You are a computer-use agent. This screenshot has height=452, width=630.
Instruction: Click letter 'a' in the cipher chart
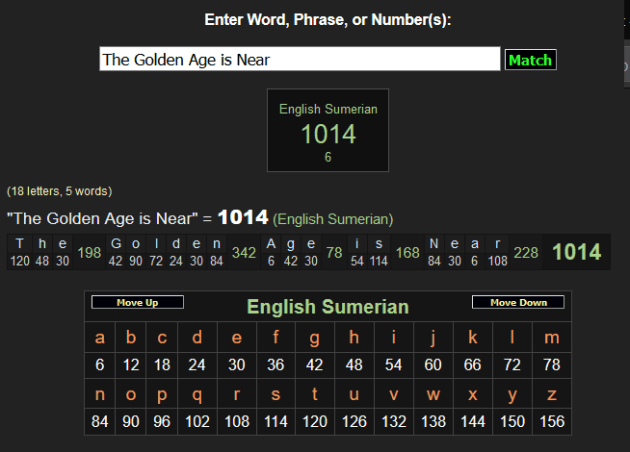100,338
